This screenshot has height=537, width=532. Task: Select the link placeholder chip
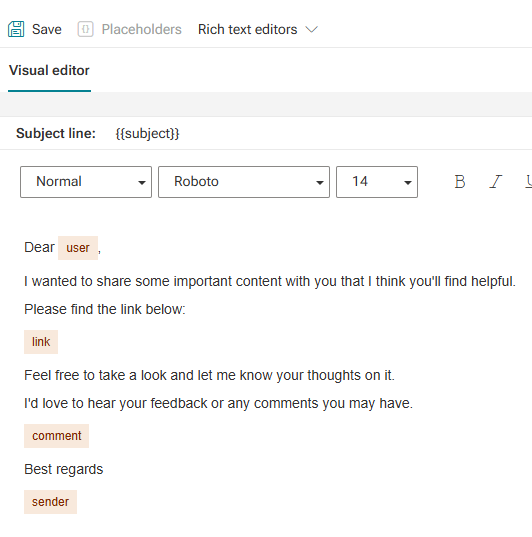(41, 342)
